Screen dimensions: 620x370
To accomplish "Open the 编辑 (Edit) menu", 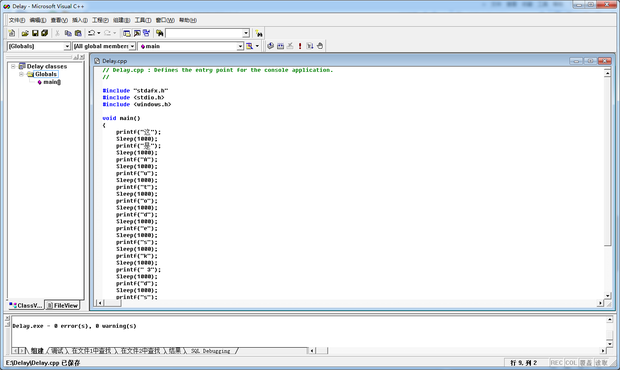I will tap(38, 20).
